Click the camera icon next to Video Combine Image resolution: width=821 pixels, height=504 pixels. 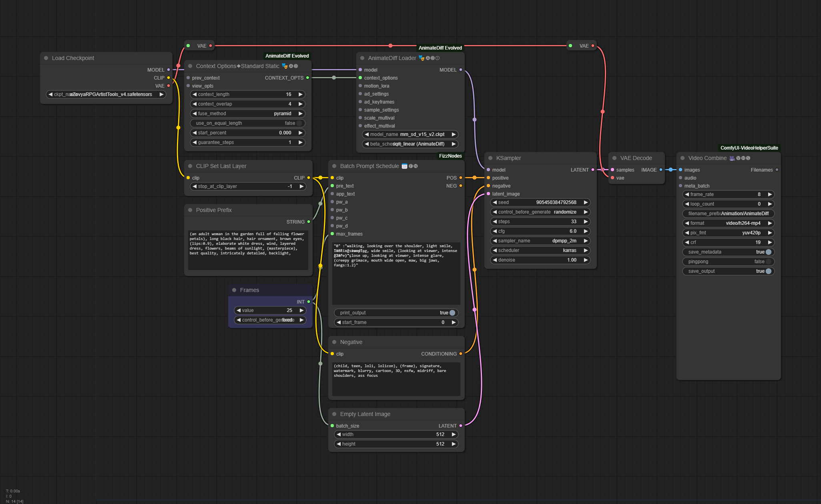click(732, 158)
